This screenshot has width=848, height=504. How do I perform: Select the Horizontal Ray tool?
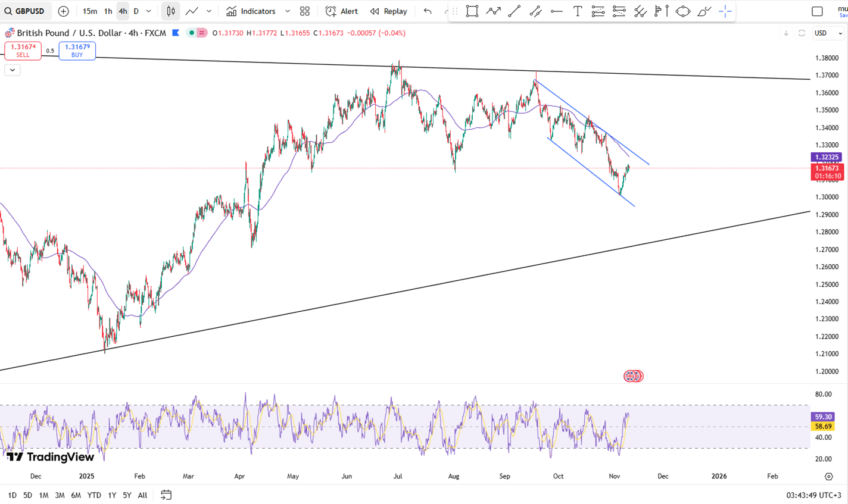556,11
